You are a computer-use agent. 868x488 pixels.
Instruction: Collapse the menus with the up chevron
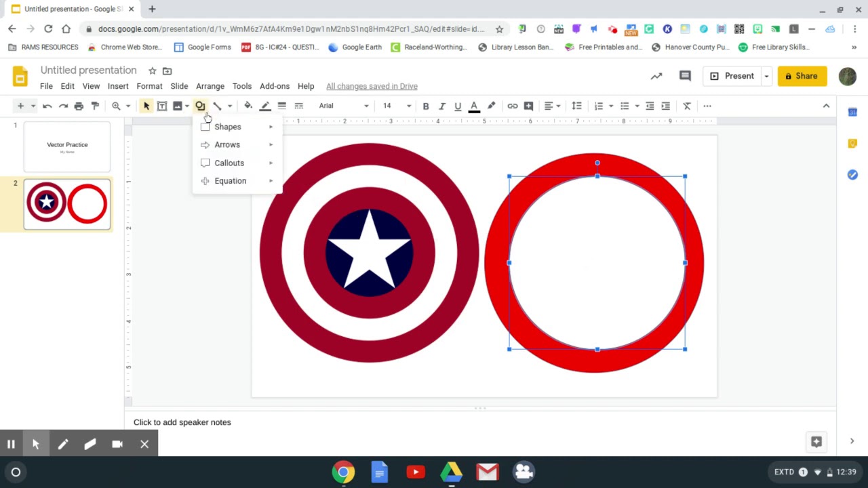826,106
